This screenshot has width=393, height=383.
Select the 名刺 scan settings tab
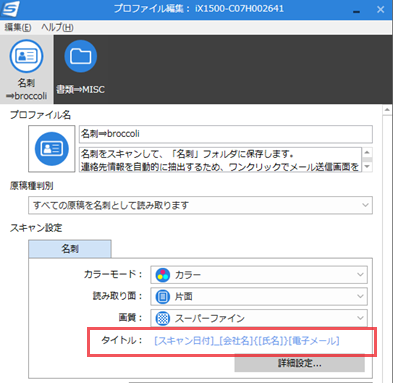pos(70,249)
